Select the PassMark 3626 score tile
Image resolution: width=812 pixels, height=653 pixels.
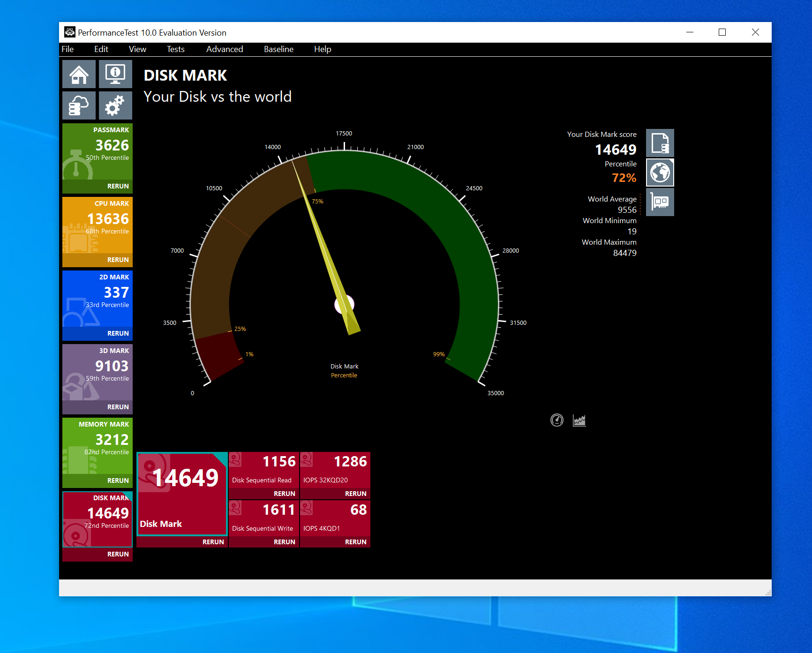click(x=98, y=151)
